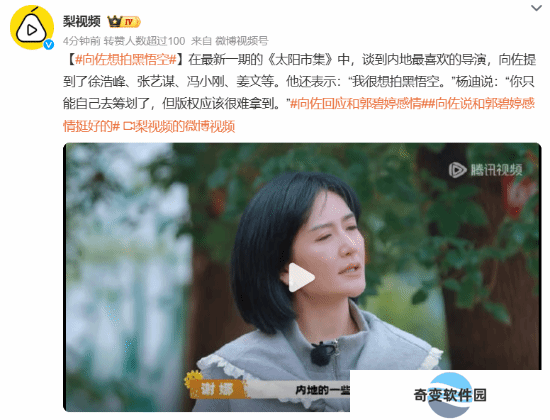Screen dimensions: 550x420
Task: Click the blue verified badge on avatar
Action: [x=48, y=44]
